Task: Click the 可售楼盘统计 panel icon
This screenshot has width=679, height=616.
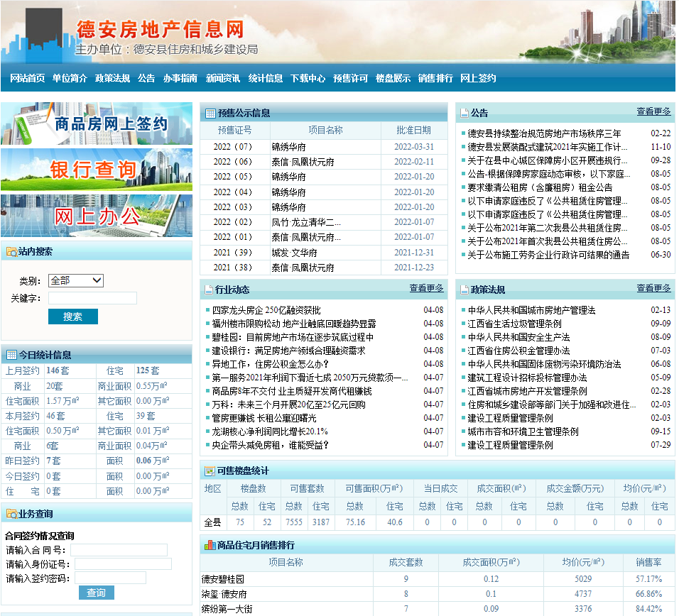Action: point(210,471)
